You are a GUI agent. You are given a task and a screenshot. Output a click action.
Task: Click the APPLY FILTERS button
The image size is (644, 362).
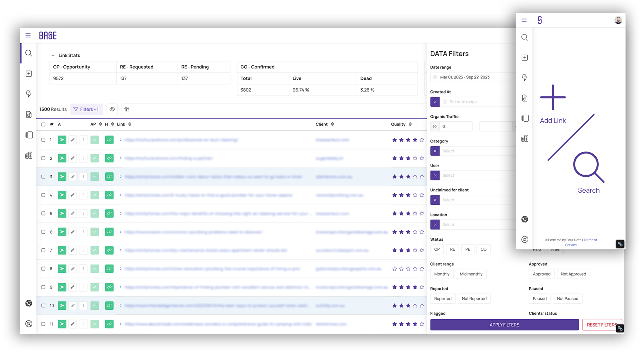point(504,324)
